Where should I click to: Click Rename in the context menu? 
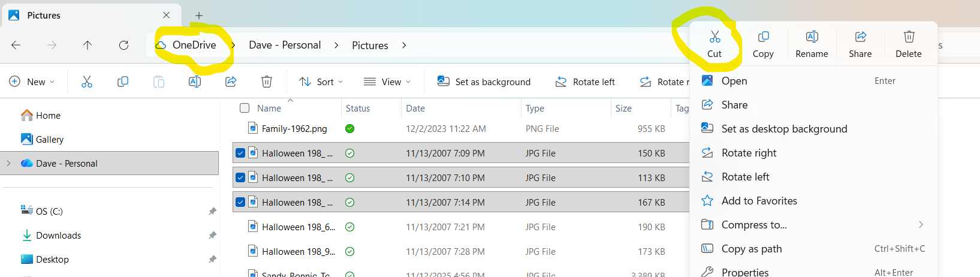[x=812, y=45]
